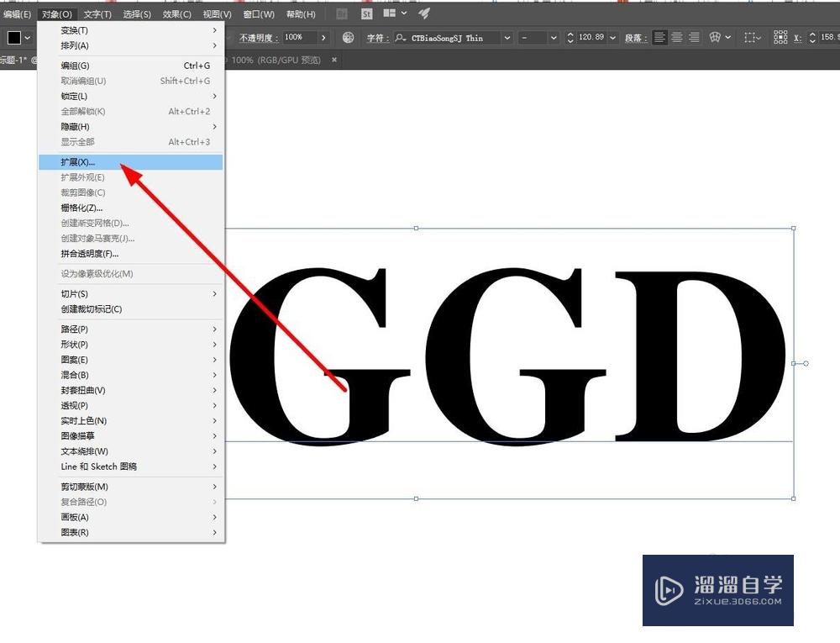The height and width of the screenshot is (643, 840).
Task: Align paragraph text left
Action: coord(660,38)
